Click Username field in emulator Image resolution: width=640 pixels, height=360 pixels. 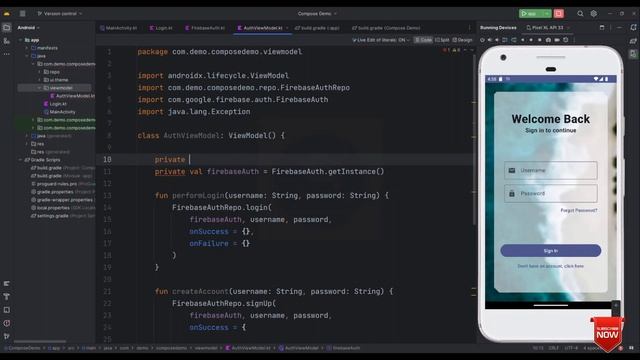click(x=551, y=170)
